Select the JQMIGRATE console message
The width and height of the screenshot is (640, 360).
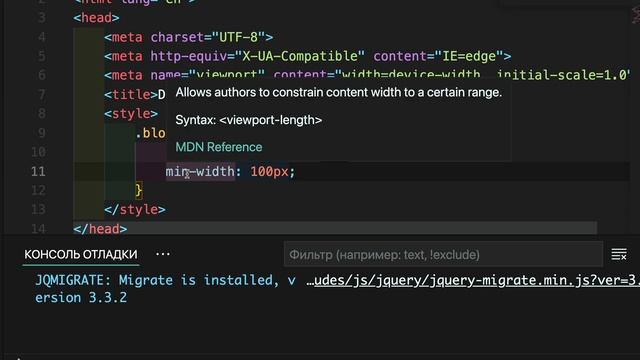(165, 289)
